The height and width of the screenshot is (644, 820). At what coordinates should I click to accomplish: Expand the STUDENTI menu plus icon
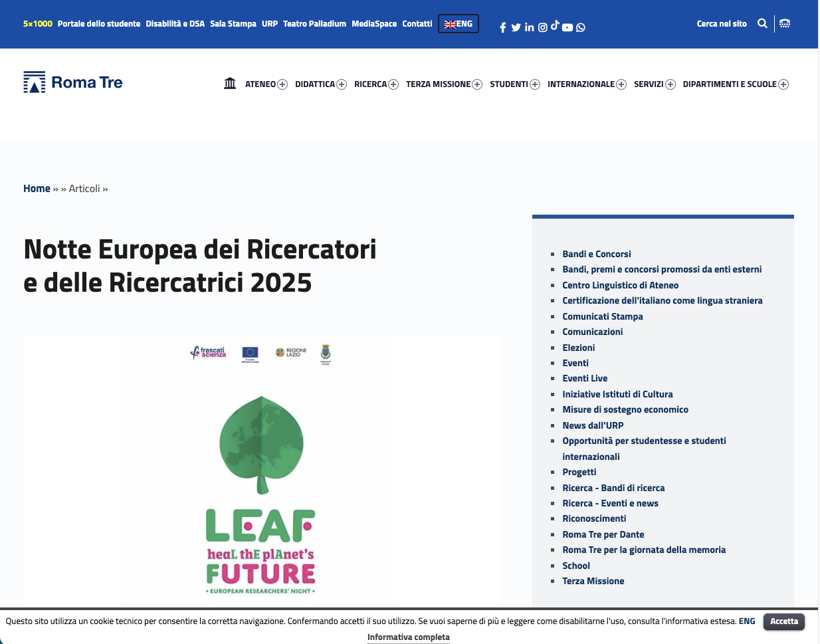pos(535,84)
